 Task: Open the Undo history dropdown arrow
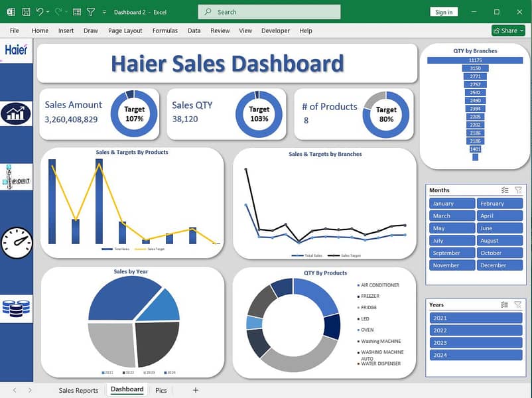(x=48, y=12)
